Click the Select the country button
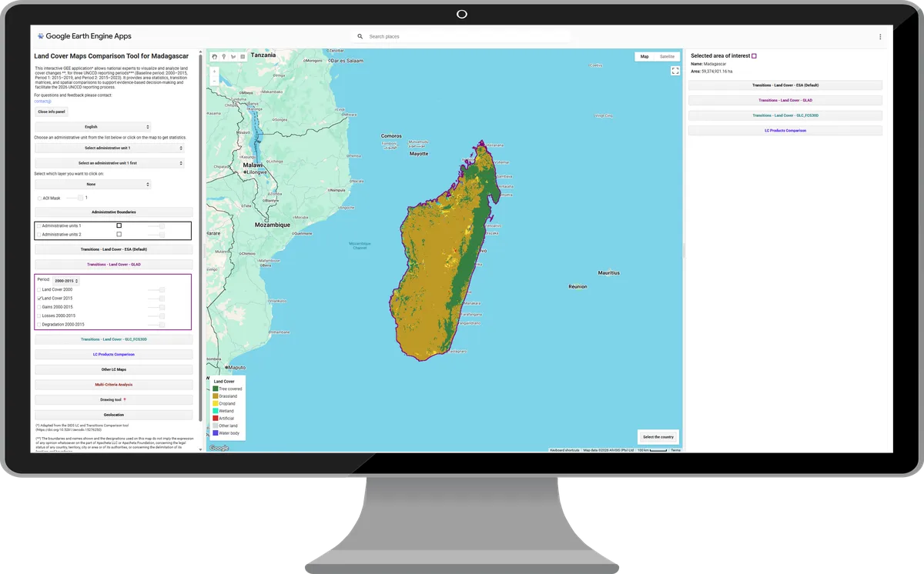 tap(658, 437)
